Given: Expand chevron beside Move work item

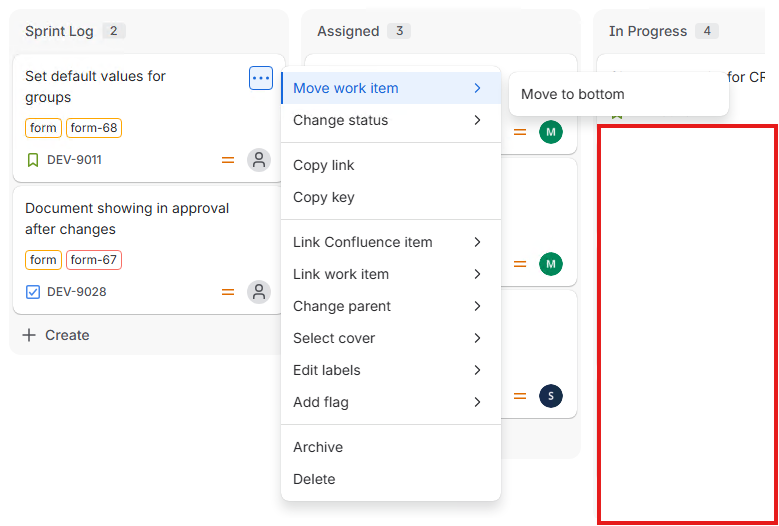Looking at the screenshot, I should [x=477, y=88].
